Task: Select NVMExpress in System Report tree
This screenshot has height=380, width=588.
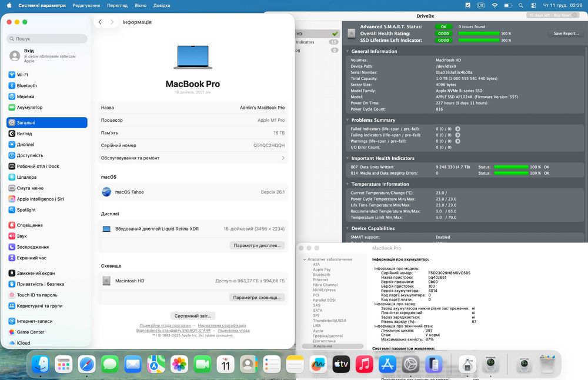Action: point(324,290)
